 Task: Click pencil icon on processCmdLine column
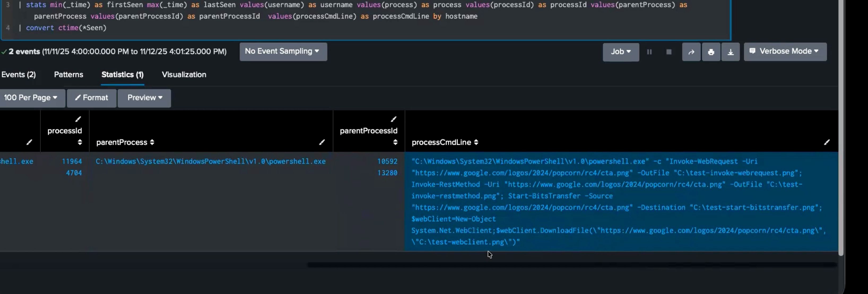point(827,142)
